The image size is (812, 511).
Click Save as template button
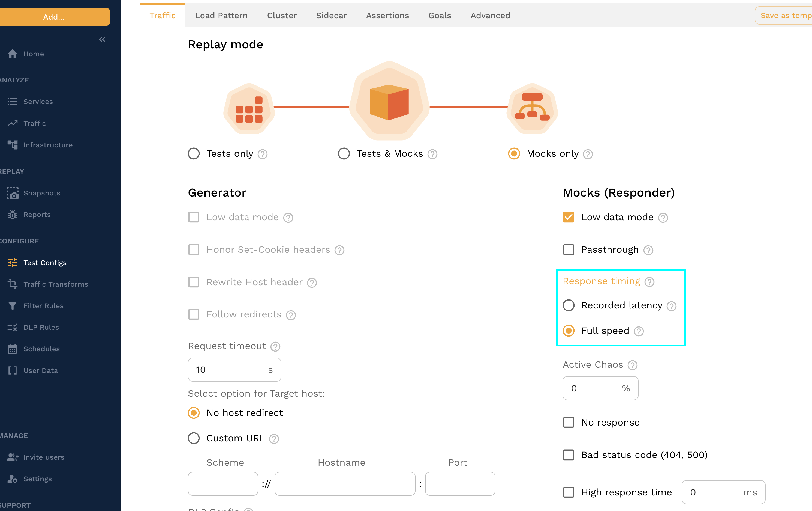click(784, 16)
